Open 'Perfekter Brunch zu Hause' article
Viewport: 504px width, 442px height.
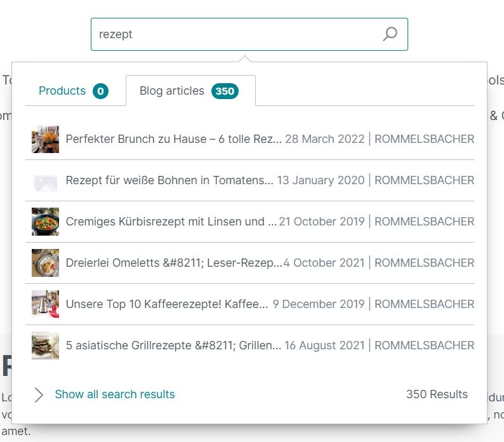[x=173, y=139]
